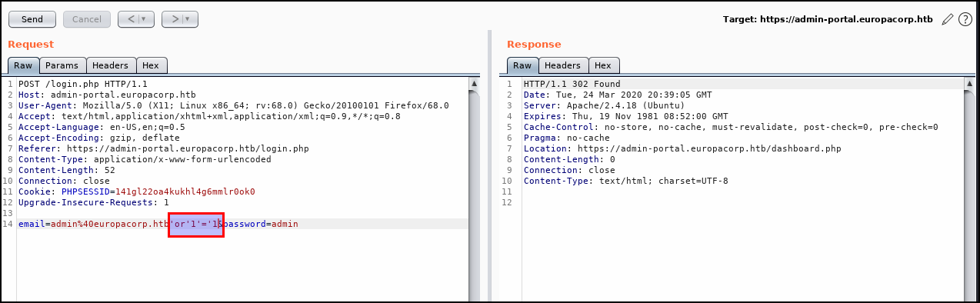Click the 'Upgrade-Insecure-Requests: 1' line
980x303 pixels.
[94, 202]
